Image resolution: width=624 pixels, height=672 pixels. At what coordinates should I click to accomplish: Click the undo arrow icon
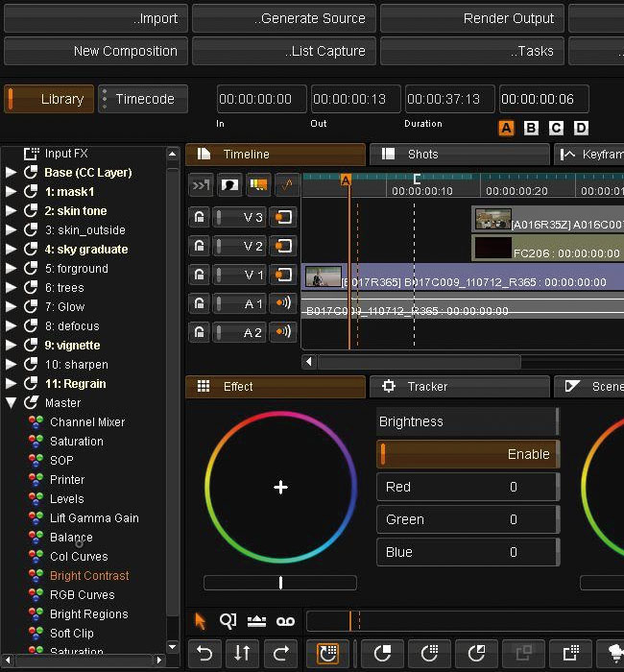point(204,653)
